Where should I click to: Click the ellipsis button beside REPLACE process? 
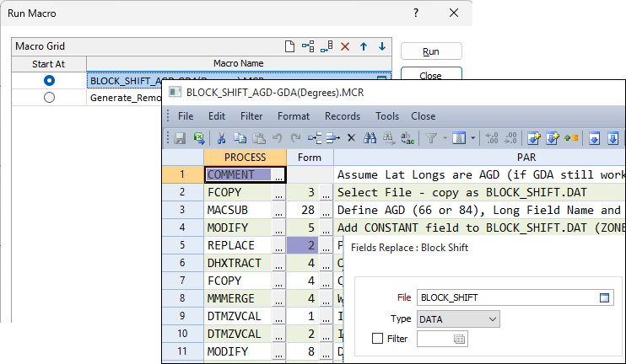[x=278, y=245]
